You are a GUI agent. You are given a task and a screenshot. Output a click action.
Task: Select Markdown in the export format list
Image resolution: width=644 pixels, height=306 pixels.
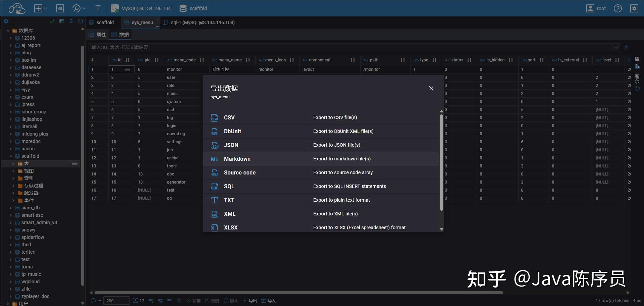(x=321, y=159)
